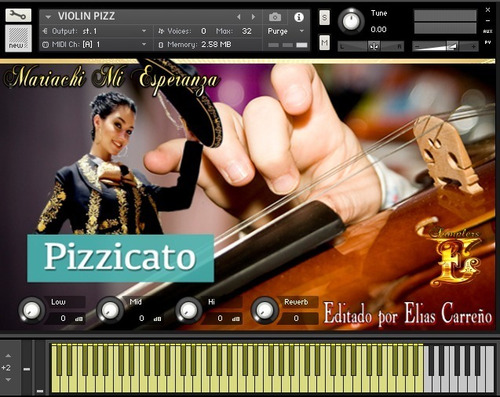
Task: Click the Reverb value field
Action: (x=298, y=319)
